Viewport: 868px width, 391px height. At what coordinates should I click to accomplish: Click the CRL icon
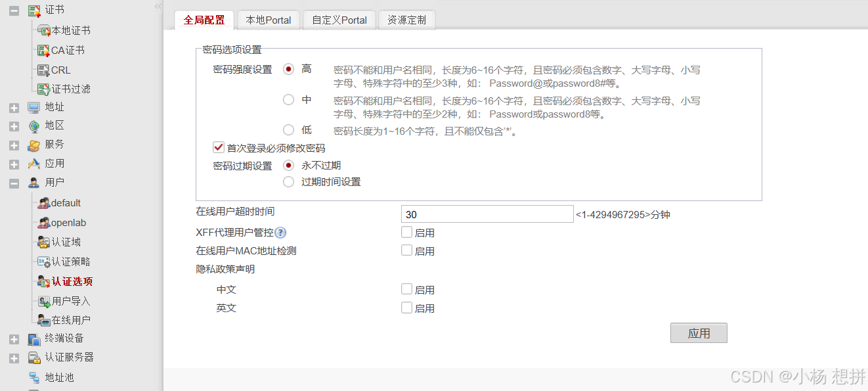44,70
